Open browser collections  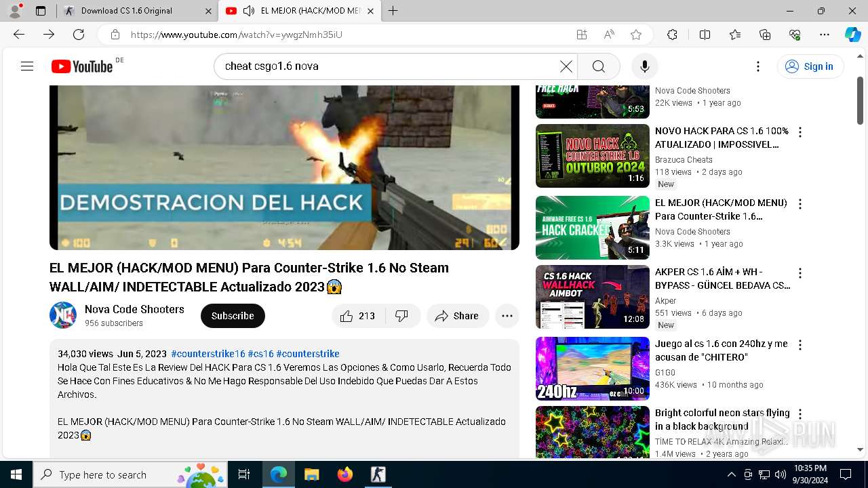coord(765,35)
